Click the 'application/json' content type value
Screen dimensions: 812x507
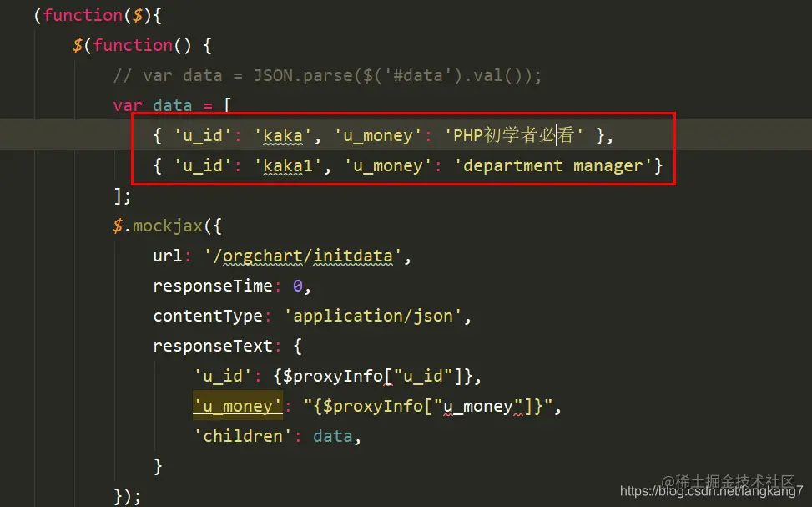tap(373, 316)
